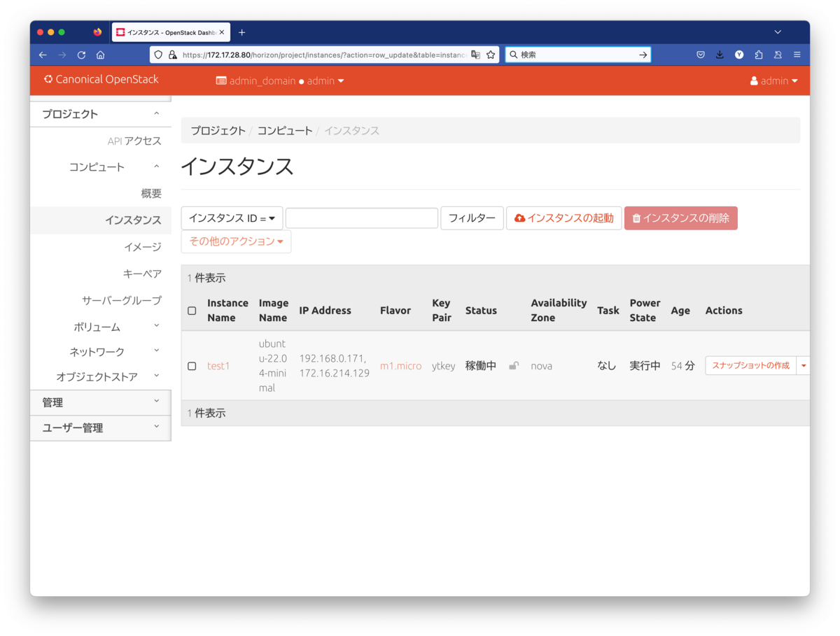Click the unlocked padlock icon in test1 row
Viewport: 840px width, 636px height.
click(514, 366)
